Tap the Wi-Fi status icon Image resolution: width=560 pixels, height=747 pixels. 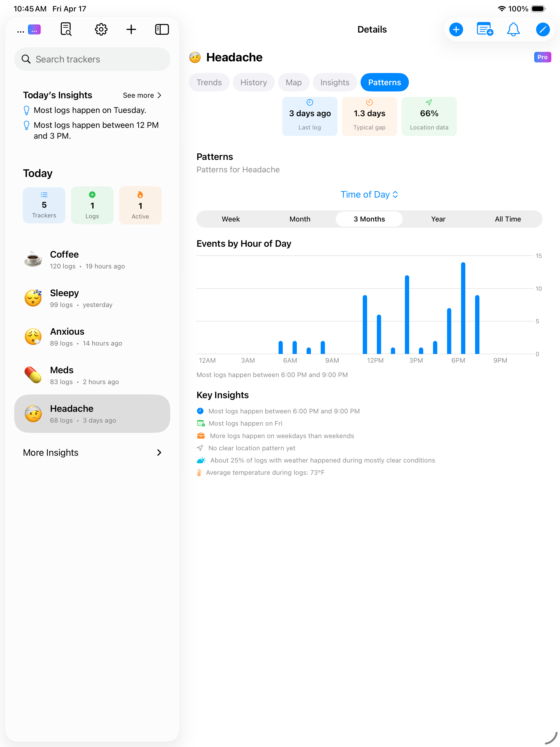(x=502, y=9)
